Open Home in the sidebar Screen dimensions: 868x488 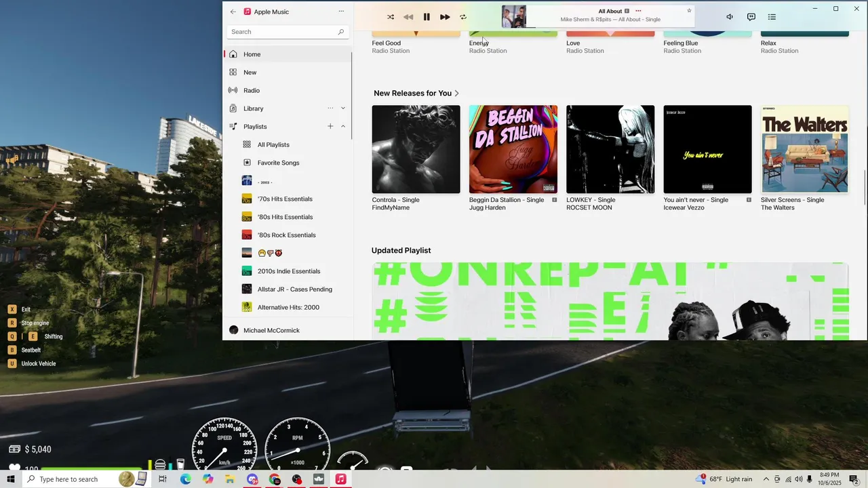click(288, 54)
